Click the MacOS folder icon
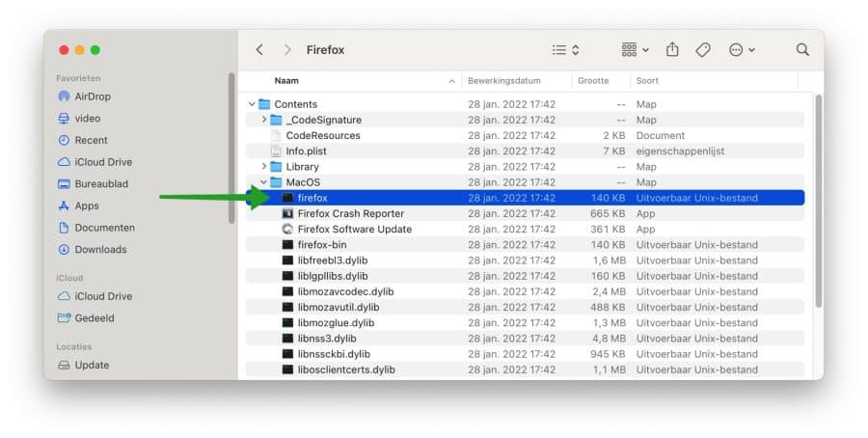Viewport: 868px width, 438px height. [x=276, y=181]
